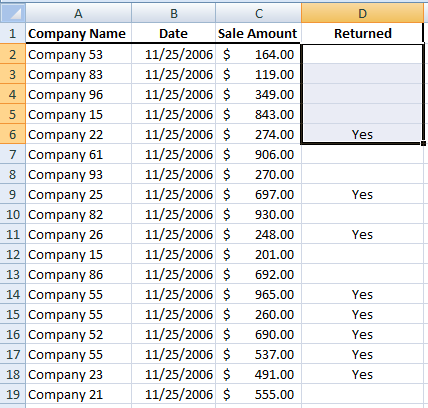Select row 1 header
The width and height of the screenshot is (428, 408).
tap(13, 33)
